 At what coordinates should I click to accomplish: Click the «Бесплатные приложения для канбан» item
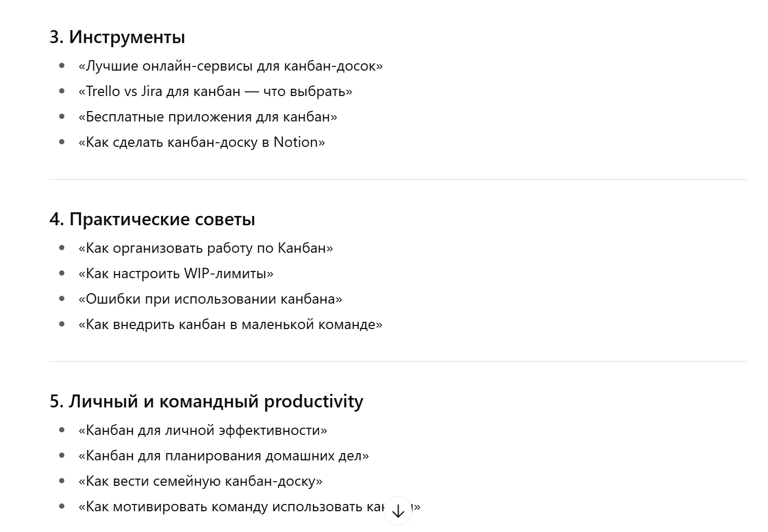[x=208, y=117]
